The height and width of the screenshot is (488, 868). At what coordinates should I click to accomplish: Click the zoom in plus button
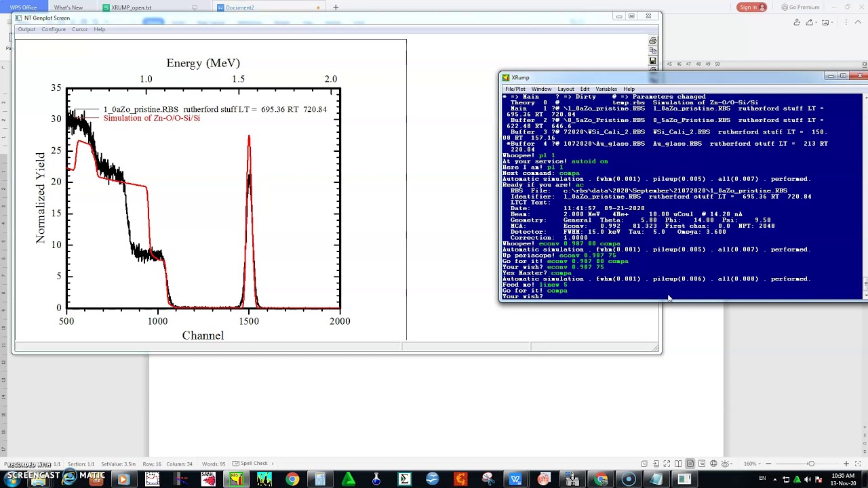pyautogui.click(x=846, y=464)
